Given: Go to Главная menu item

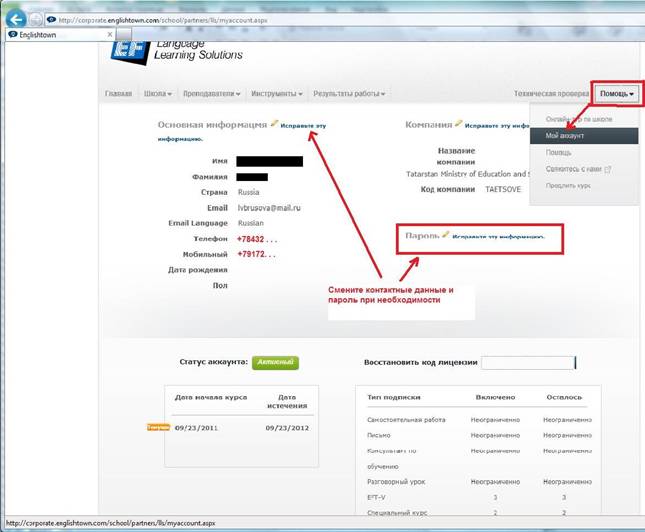Looking at the screenshot, I should [118, 93].
